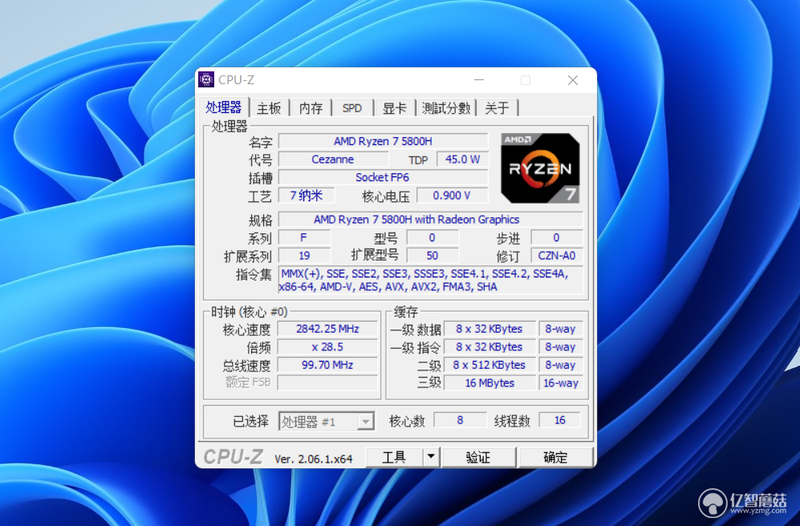Minimize the CPU-Z window

(479, 80)
